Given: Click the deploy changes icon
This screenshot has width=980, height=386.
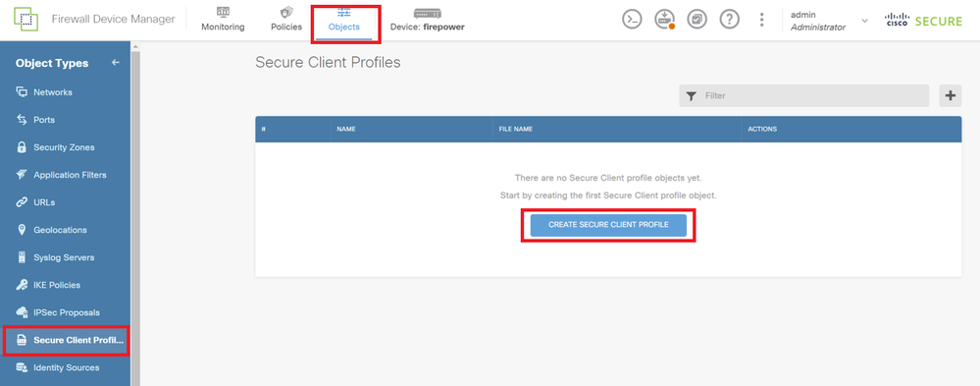Looking at the screenshot, I should click(x=664, y=20).
